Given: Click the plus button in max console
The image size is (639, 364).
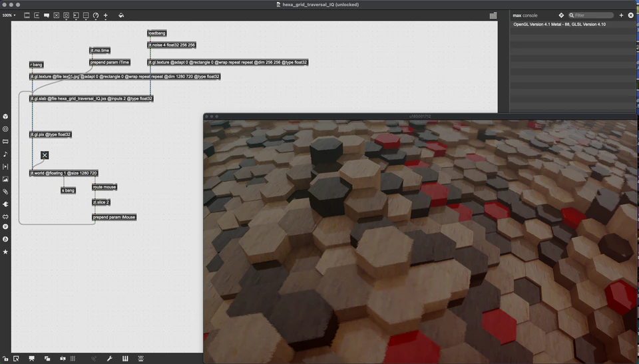Looking at the screenshot, I should 621,15.
